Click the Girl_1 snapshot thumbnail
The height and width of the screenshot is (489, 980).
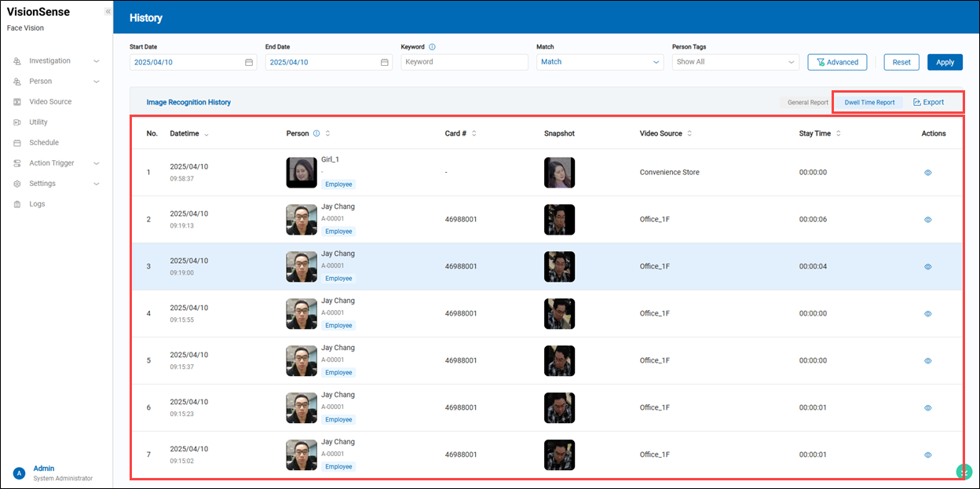(559, 173)
